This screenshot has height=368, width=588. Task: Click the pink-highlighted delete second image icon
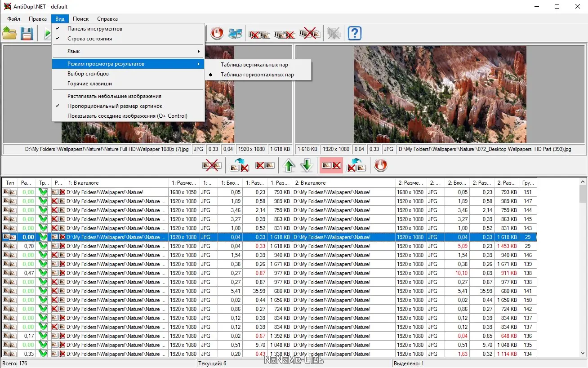pos(331,165)
